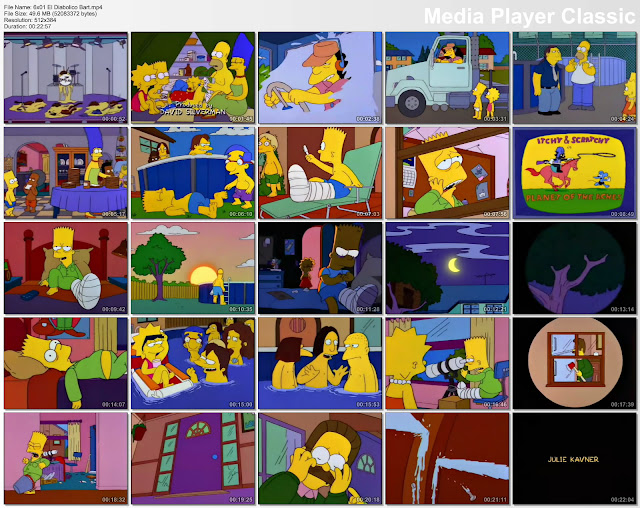Viewport: 640px width, 508px height.
Task: Select the Flanders rubbing eyes thumbnail
Action: click(x=320, y=458)
